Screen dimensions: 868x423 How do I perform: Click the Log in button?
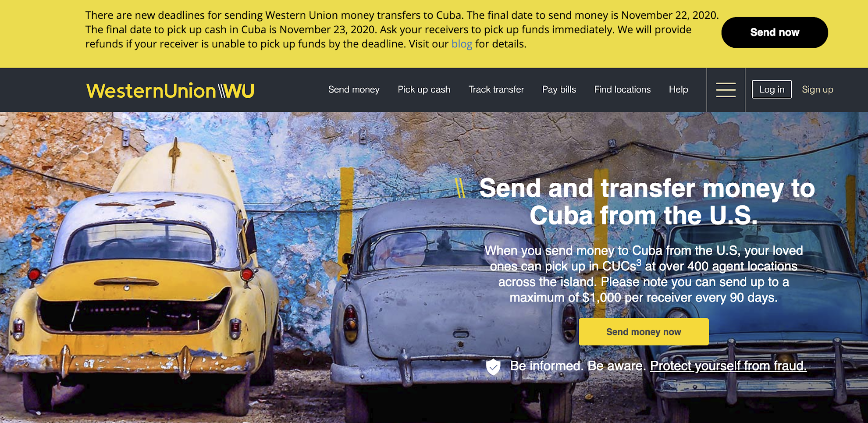(x=772, y=89)
